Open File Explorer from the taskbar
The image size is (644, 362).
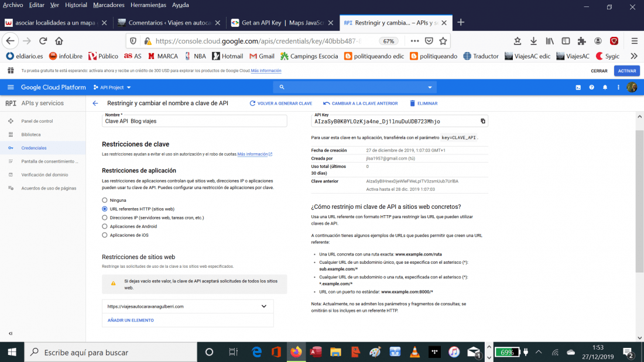tap(335, 352)
